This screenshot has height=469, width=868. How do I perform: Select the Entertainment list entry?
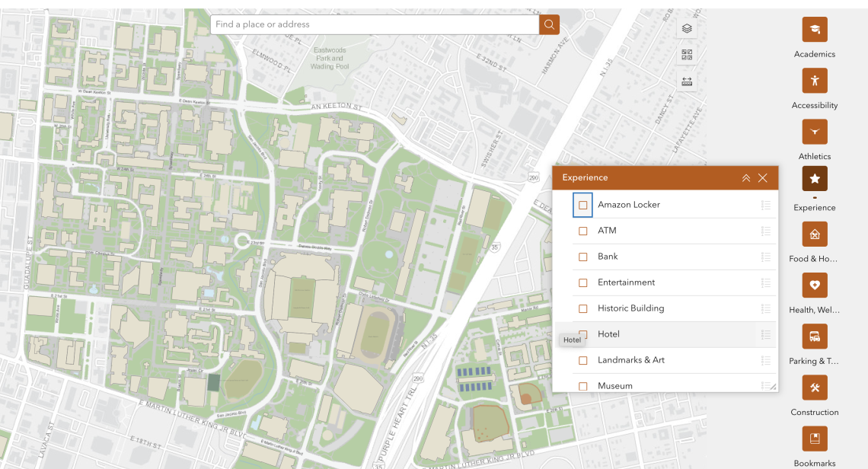tap(627, 282)
